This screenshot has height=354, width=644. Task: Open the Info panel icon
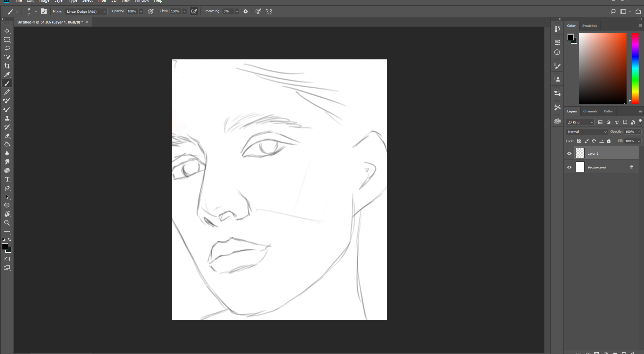click(x=557, y=52)
